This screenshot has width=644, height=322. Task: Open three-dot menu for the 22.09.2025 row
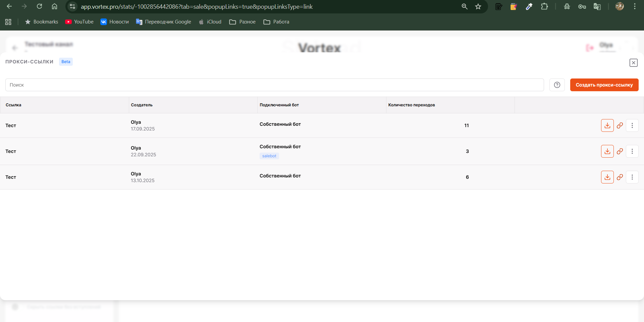point(632,151)
